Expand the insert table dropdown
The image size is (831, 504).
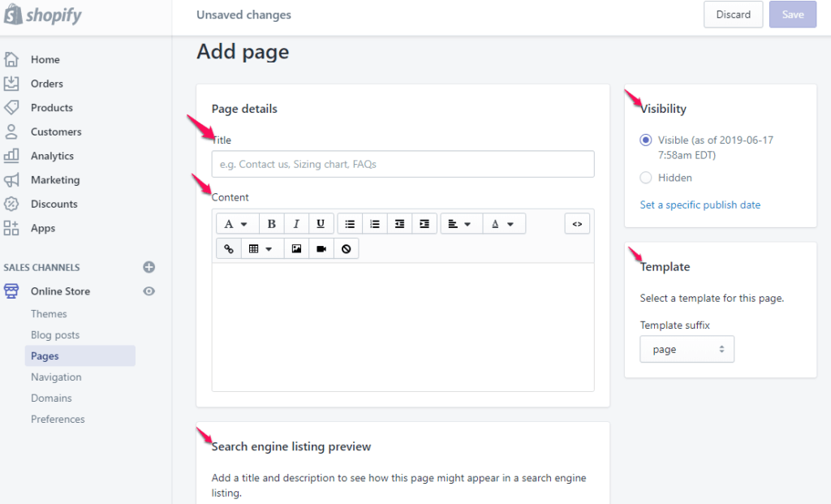tap(260, 249)
